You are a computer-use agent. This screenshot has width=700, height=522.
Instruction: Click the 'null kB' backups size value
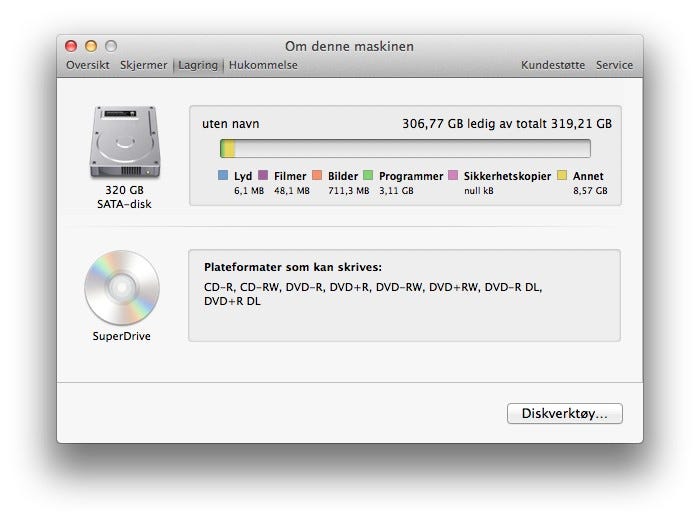[x=479, y=191]
